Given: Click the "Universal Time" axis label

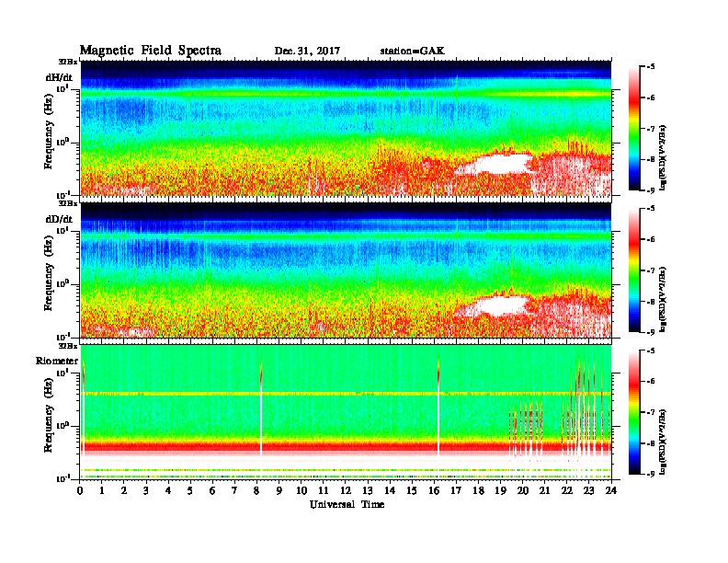Looking at the screenshot, I should (x=347, y=504).
